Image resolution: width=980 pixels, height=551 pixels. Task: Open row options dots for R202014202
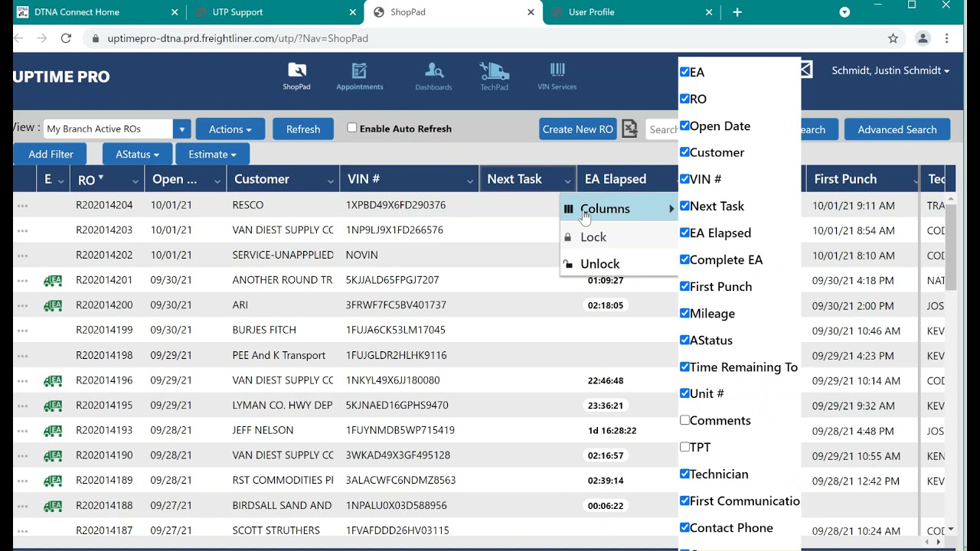[22, 256]
